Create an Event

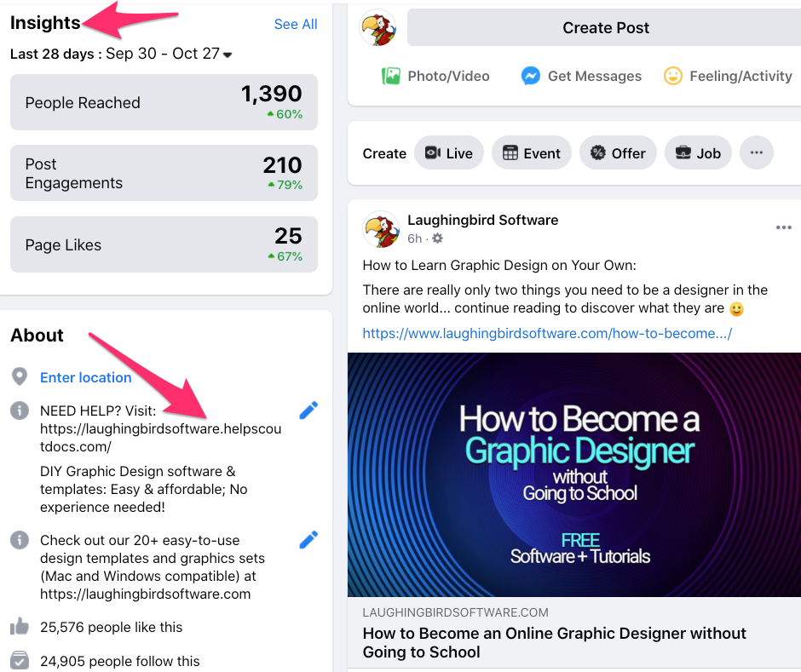point(531,152)
